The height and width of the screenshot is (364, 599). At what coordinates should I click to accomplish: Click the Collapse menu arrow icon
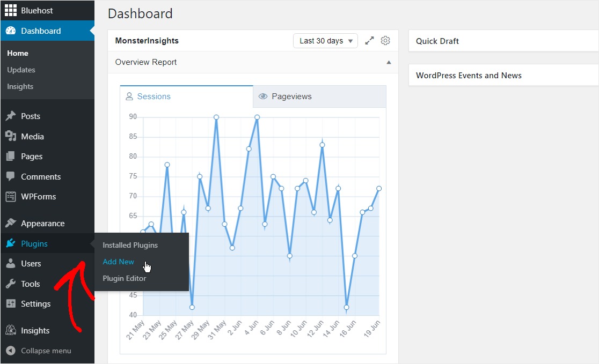pyautogui.click(x=11, y=351)
